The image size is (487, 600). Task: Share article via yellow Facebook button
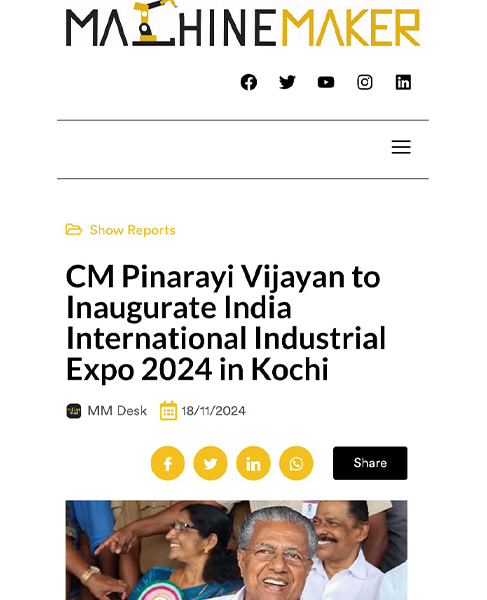click(168, 463)
